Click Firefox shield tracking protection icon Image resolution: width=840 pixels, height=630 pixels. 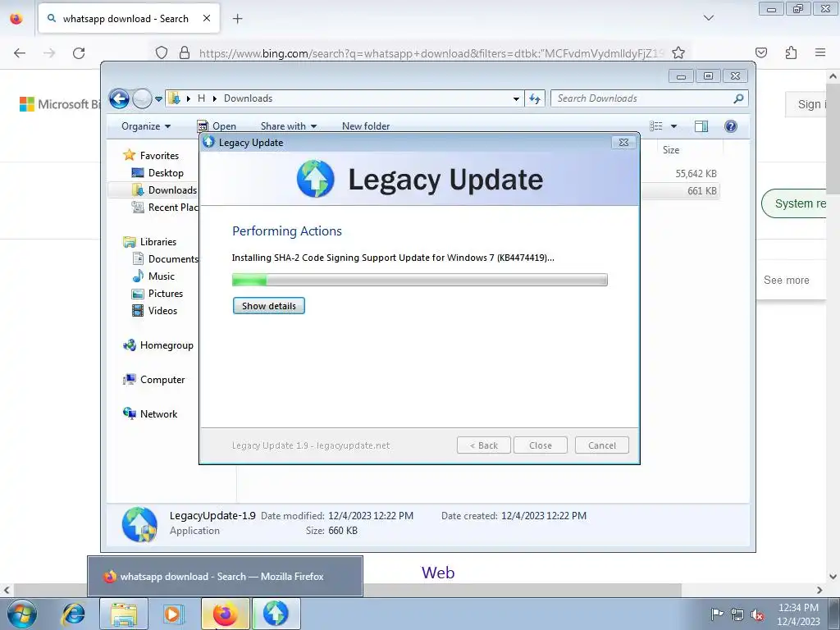point(162,53)
